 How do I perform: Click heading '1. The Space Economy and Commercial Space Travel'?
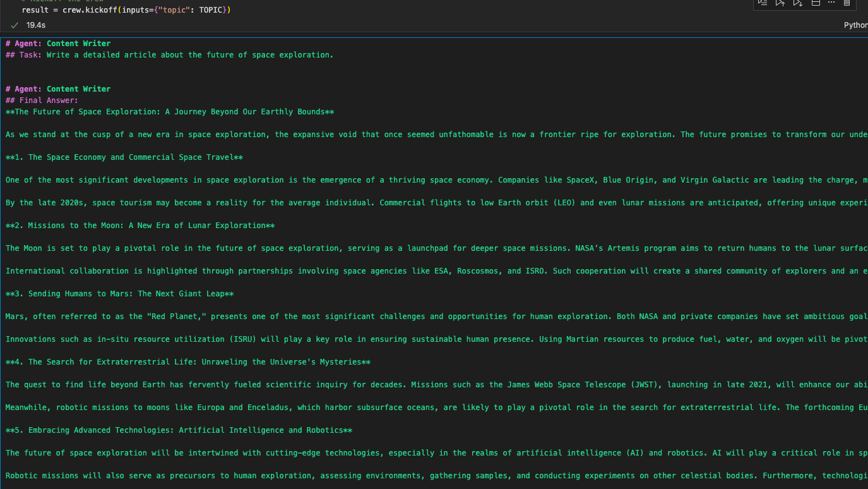(124, 157)
